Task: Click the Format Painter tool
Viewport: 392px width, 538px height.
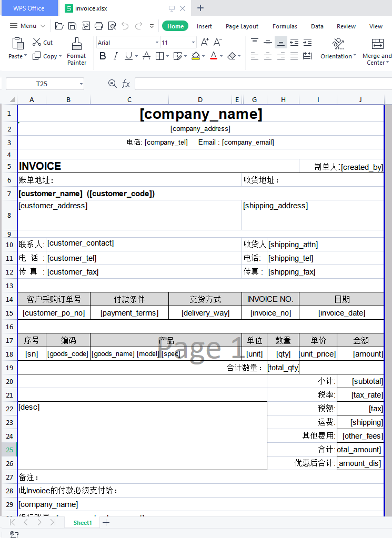Action: tap(77, 51)
